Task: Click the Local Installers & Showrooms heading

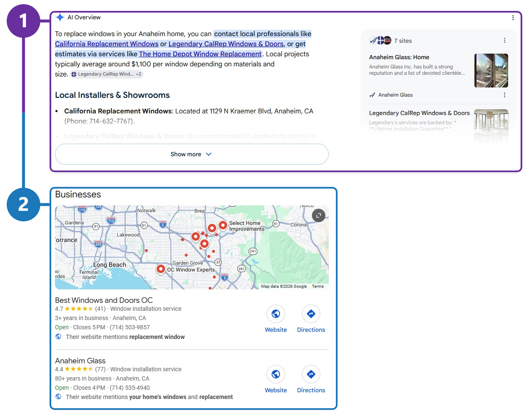Action: coord(113,95)
